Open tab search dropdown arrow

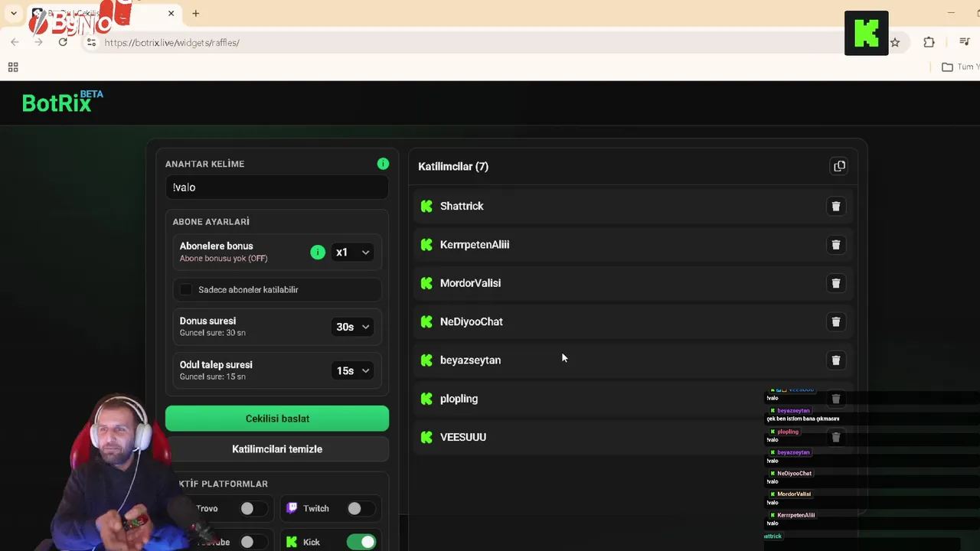tap(13, 13)
